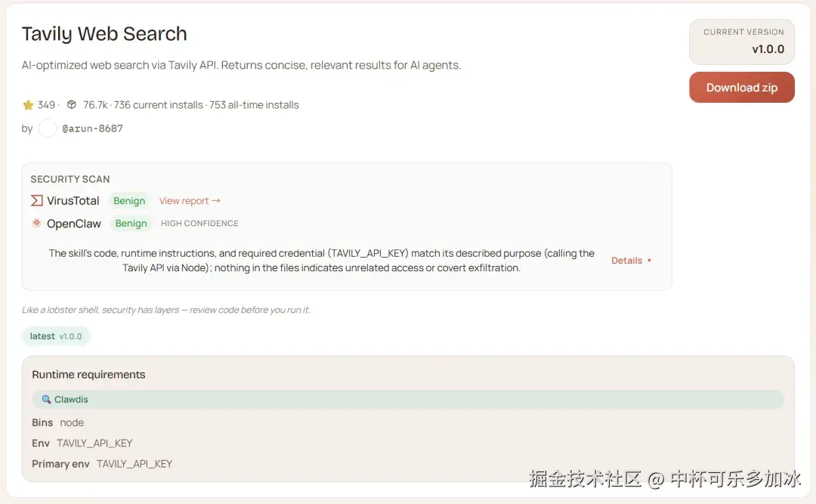Click the VirusTotal Benign status badge

[x=129, y=201]
